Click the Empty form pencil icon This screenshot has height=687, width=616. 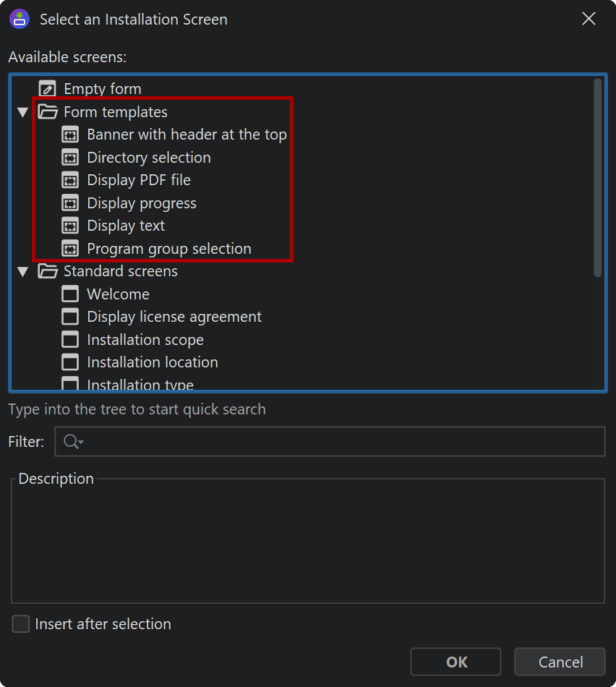[47, 88]
